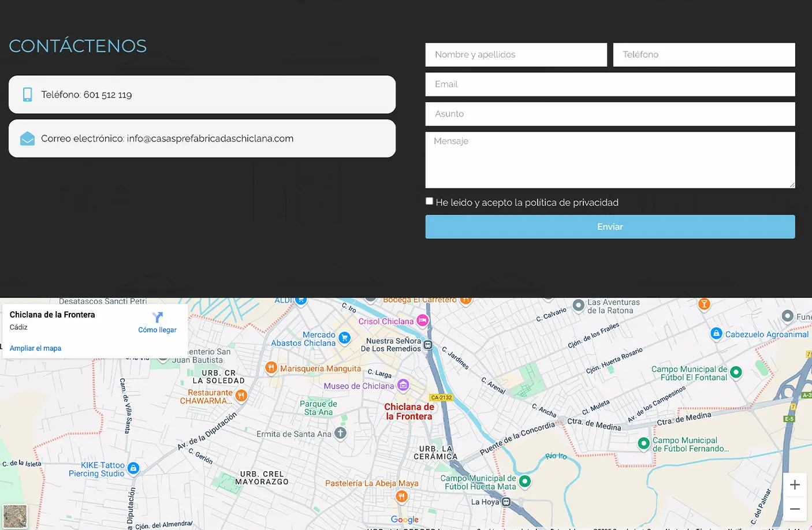
Task: Click the URB. CREL MAYORAZGO label
Action: click(262, 478)
